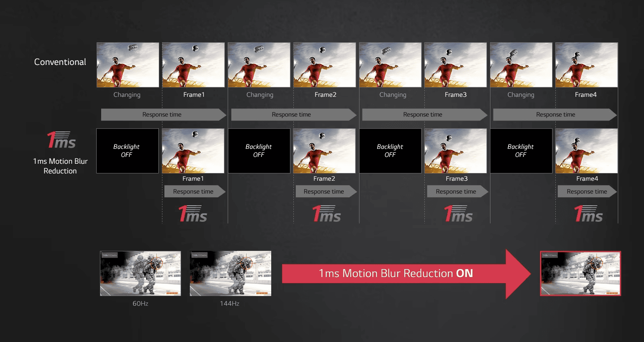Viewport: 644px width, 342px height.
Task: Open the red-bordered game screenshot
Action: (580, 273)
